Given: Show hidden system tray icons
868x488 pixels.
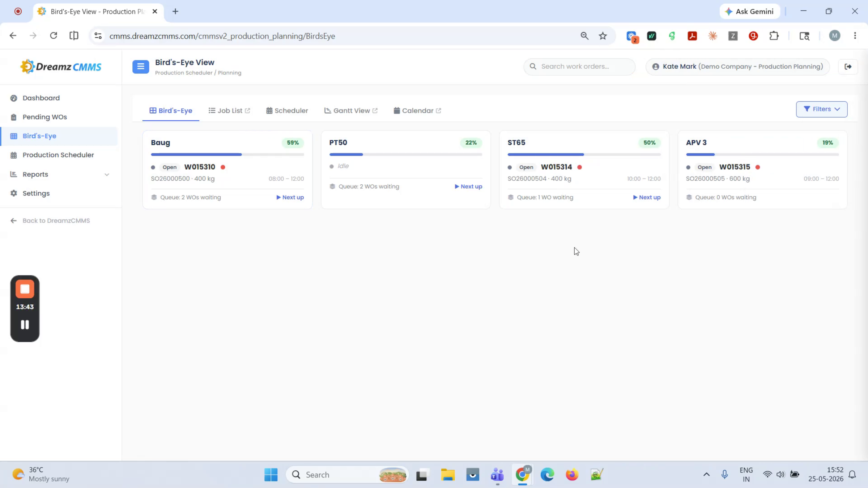Looking at the screenshot, I should pyautogui.click(x=706, y=475).
